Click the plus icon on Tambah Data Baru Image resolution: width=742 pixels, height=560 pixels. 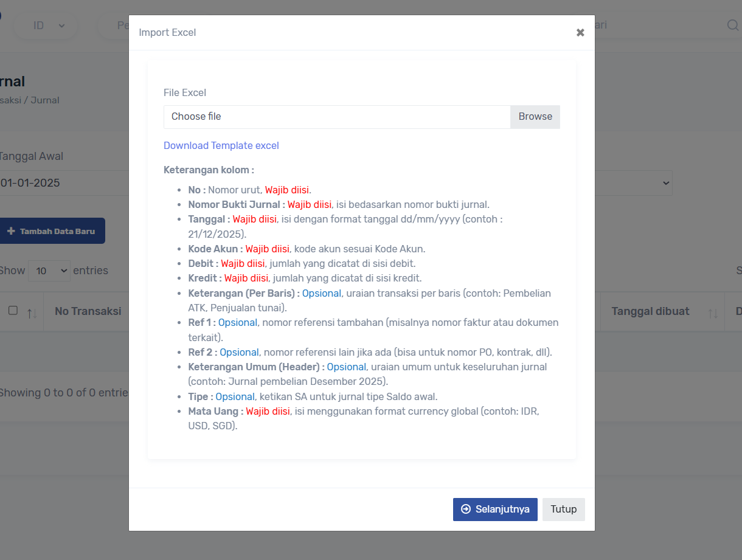coord(10,231)
